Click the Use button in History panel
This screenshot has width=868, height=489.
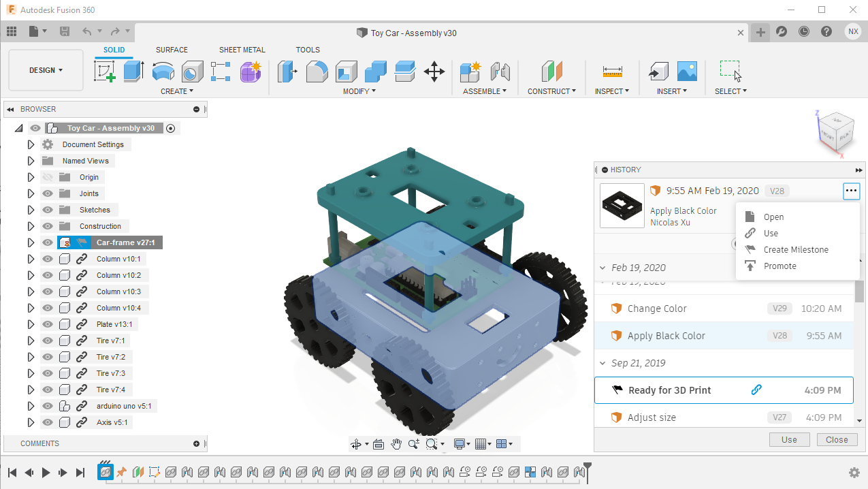[789, 439]
